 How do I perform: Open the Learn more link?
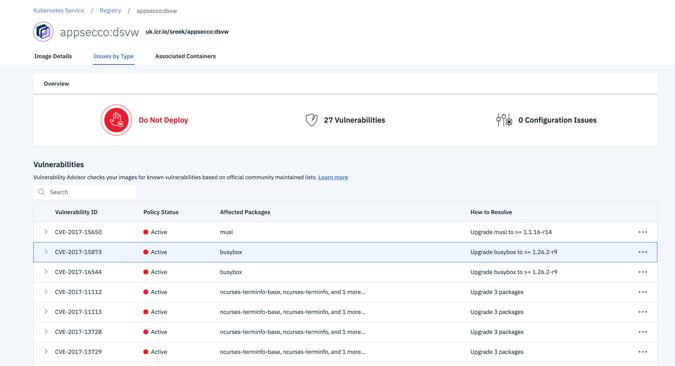333,177
